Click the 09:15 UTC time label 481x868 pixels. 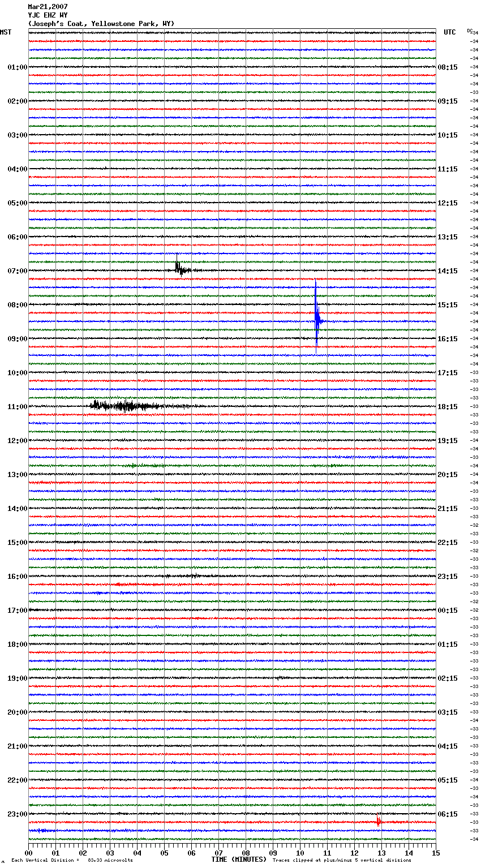tap(448, 101)
